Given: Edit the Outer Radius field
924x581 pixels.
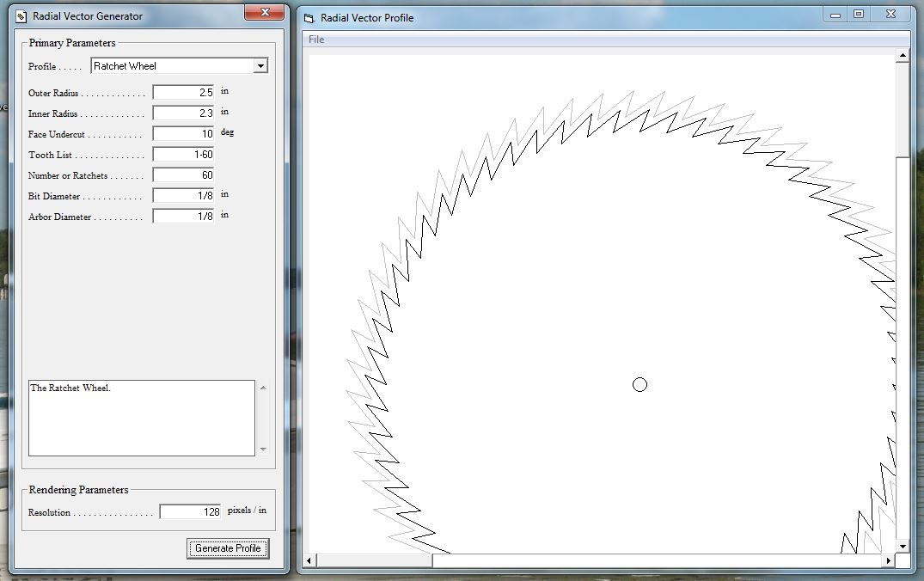Looking at the screenshot, I should tap(183, 93).
